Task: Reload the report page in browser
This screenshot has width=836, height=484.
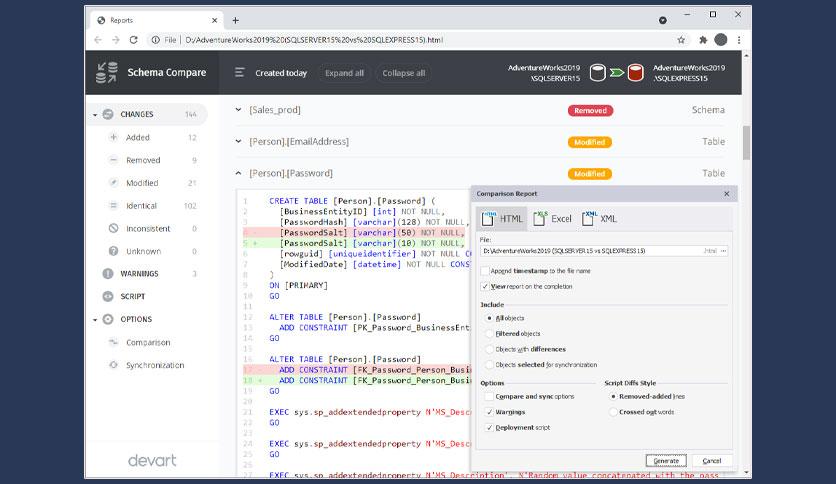Action: [x=135, y=40]
